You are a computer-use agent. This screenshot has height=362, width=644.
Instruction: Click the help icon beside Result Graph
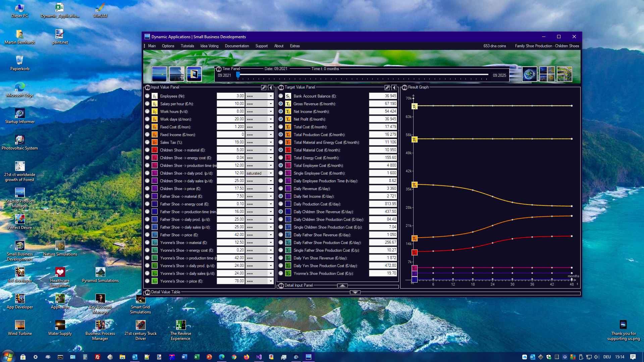tap(405, 87)
